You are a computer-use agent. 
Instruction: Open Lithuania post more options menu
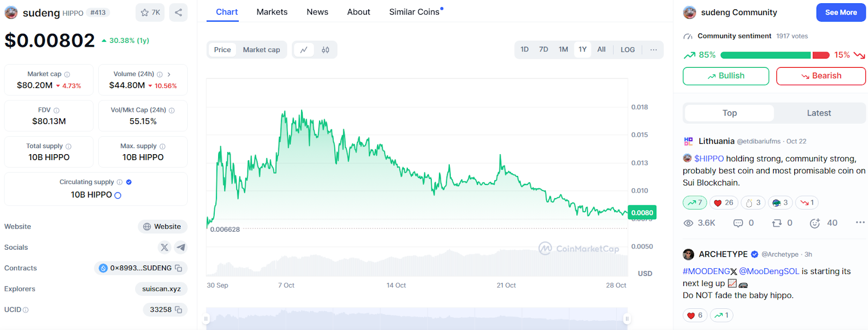click(860, 223)
